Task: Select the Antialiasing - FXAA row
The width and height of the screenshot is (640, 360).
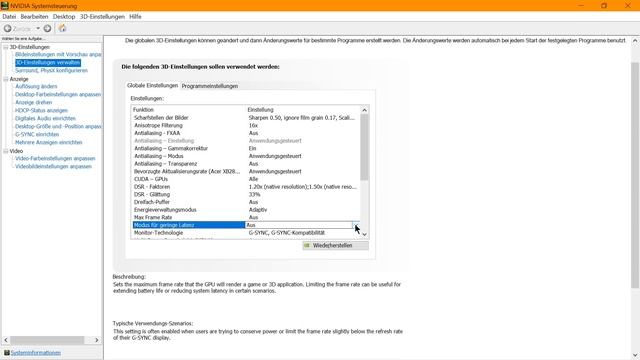Action: pos(246,133)
